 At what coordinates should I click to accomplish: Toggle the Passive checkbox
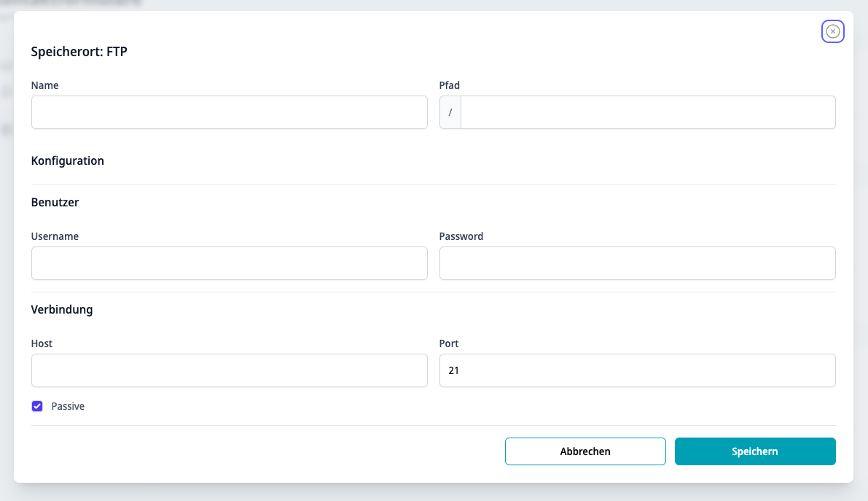pos(37,406)
